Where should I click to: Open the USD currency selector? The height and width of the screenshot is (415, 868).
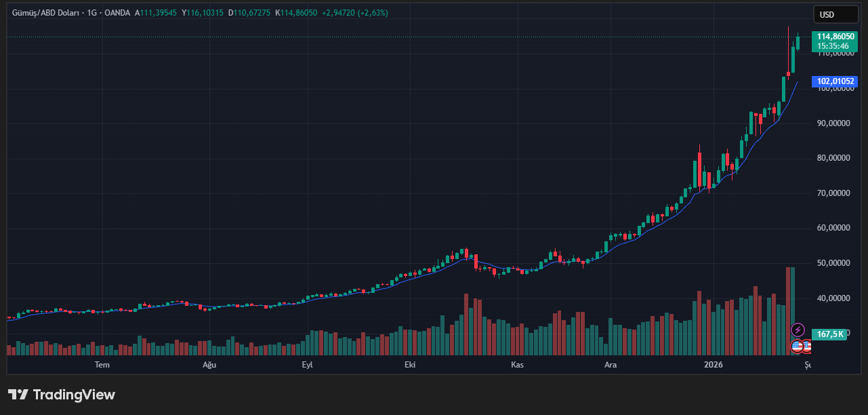point(835,14)
